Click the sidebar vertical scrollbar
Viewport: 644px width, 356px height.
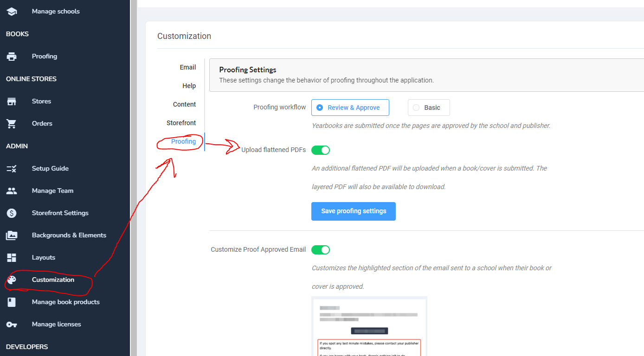click(x=134, y=178)
